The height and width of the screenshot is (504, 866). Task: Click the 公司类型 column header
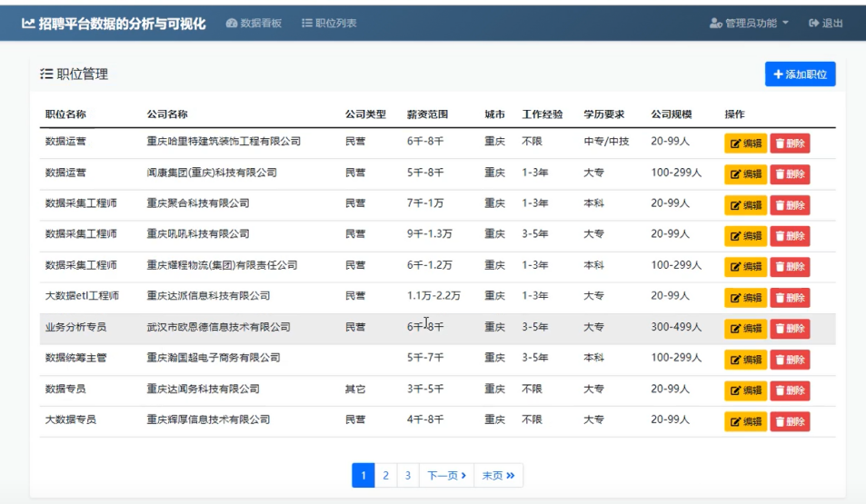pyautogui.click(x=365, y=114)
